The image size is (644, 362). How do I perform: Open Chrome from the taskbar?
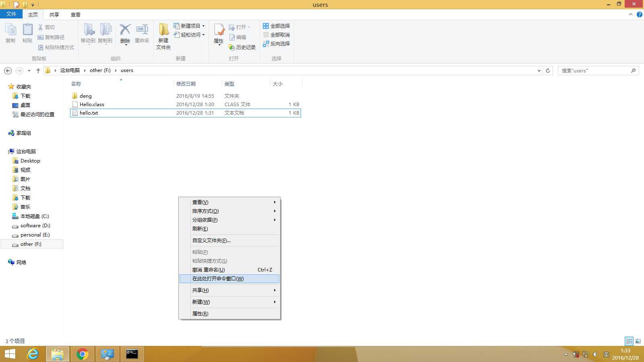click(x=83, y=354)
